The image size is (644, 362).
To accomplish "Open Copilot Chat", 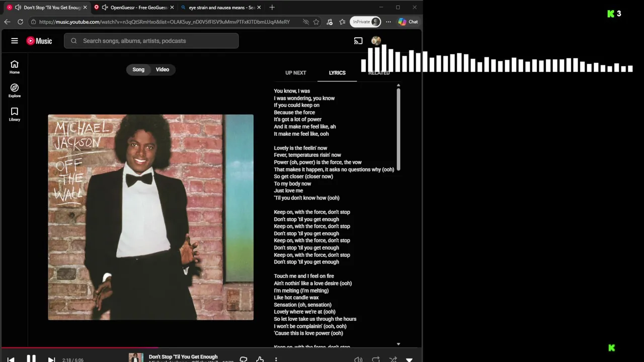I will point(408,22).
